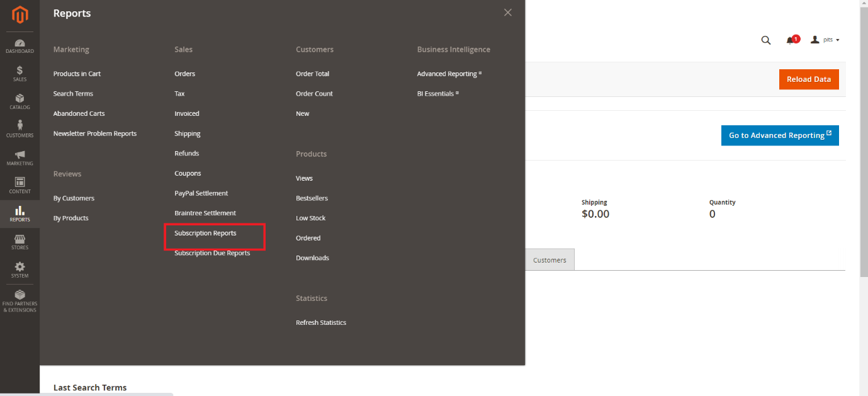This screenshot has height=396, width=868.
Task: Open the Dashboard sidebar icon
Action: point(20,47)
